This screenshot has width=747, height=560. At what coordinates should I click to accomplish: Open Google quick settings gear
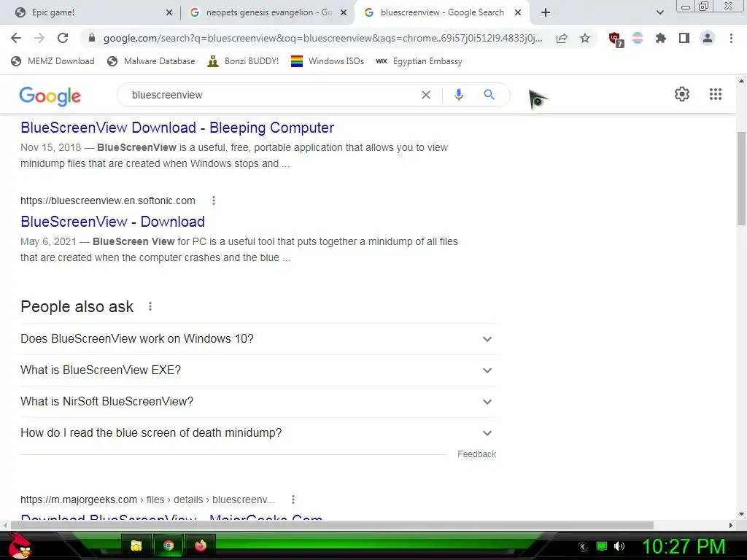pyautogui.click(x=682, y=94)
